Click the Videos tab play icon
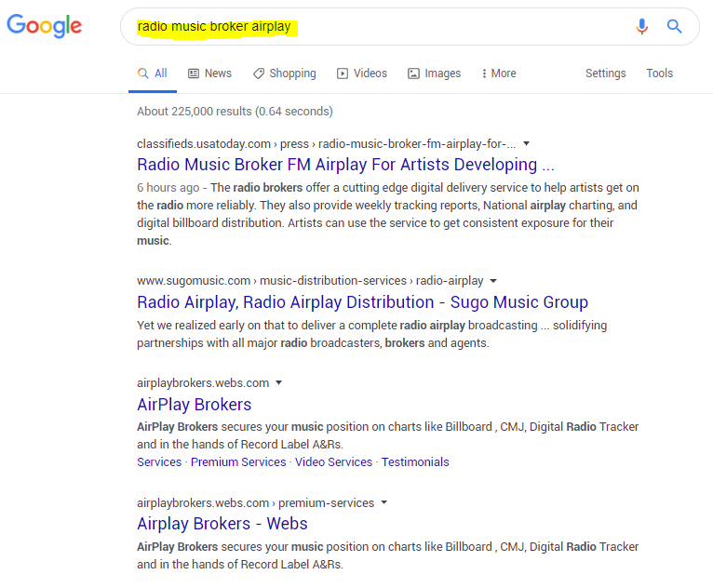The height and width of the screenshot is (588, 713). [x=343, y=73]
